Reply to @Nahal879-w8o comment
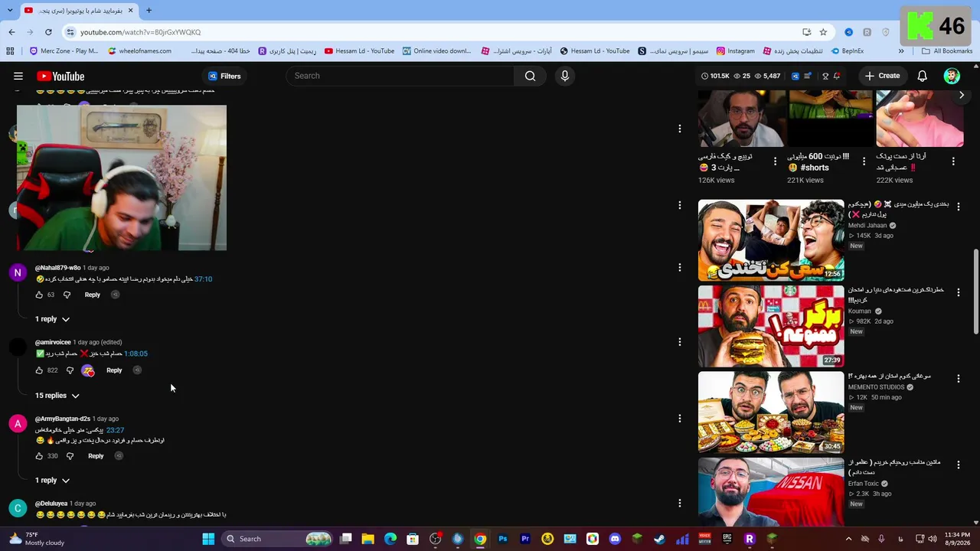 pos(92,295)
